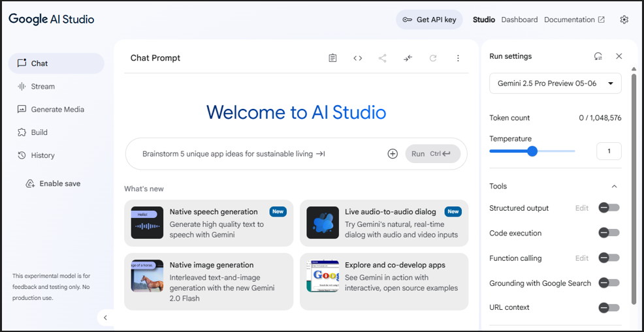Select Generate Media in the sidebar
Image resolution: width=644 pixels, height=332 pixels.
tap(56, 110)
